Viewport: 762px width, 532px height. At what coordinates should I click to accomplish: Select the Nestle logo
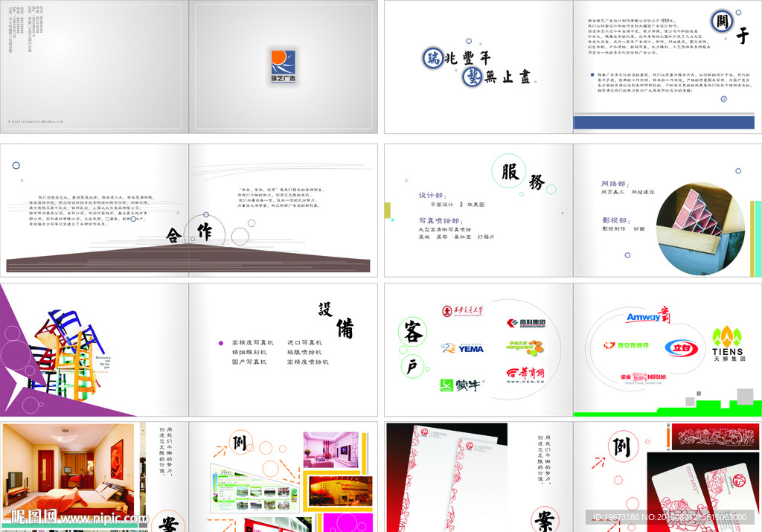tap(645, 376)
